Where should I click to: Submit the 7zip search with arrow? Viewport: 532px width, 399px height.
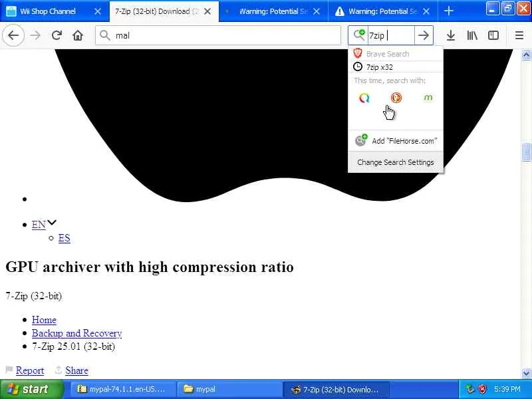coord(424,35)
